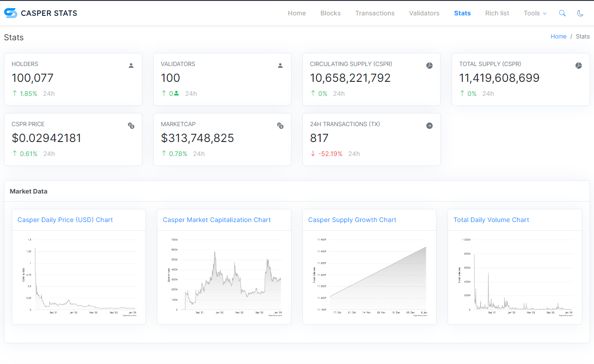
Task: Click Home in the breadcrumb trail
Action: click(x=558, y=36)
